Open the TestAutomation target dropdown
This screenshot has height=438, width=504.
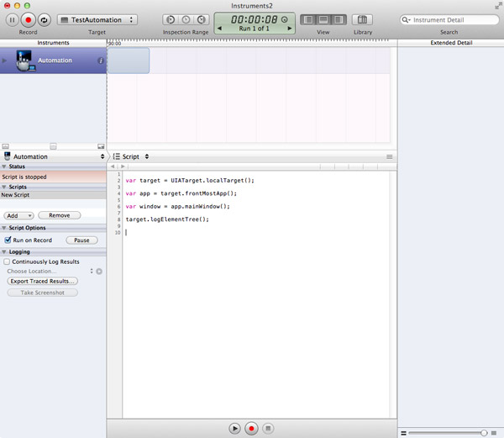click(97, 19)
